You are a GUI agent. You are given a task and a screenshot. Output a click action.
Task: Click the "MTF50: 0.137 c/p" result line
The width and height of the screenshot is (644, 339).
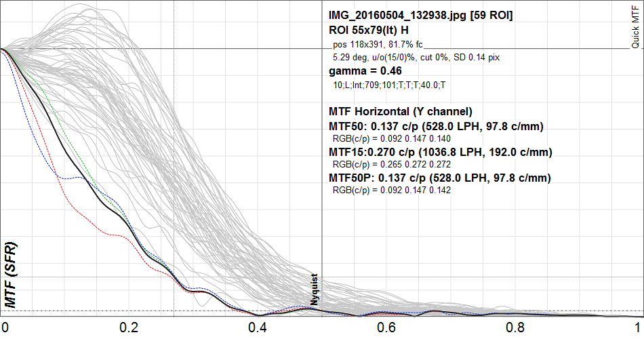(x=436, y=126)
